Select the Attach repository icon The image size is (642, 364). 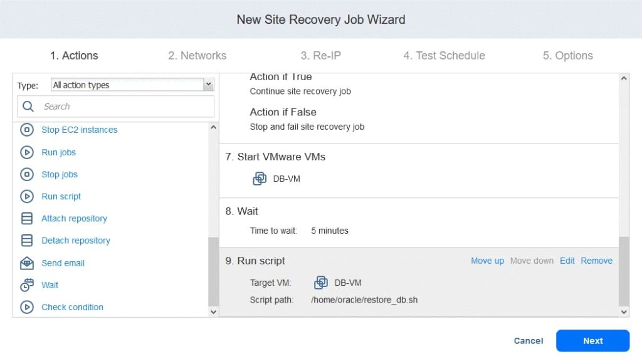pos(26,218)
